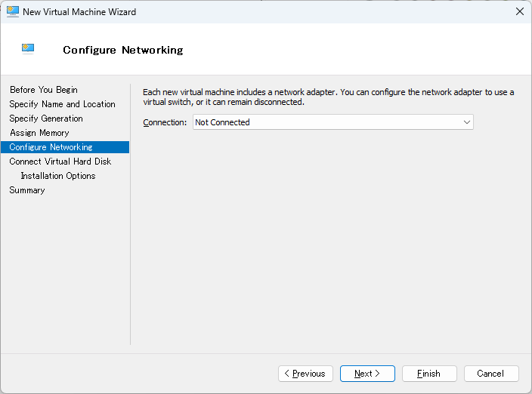The width and height of the screenshot is (532, 394).
Task: Click the Previous button
Action: [x=305, y=374]
